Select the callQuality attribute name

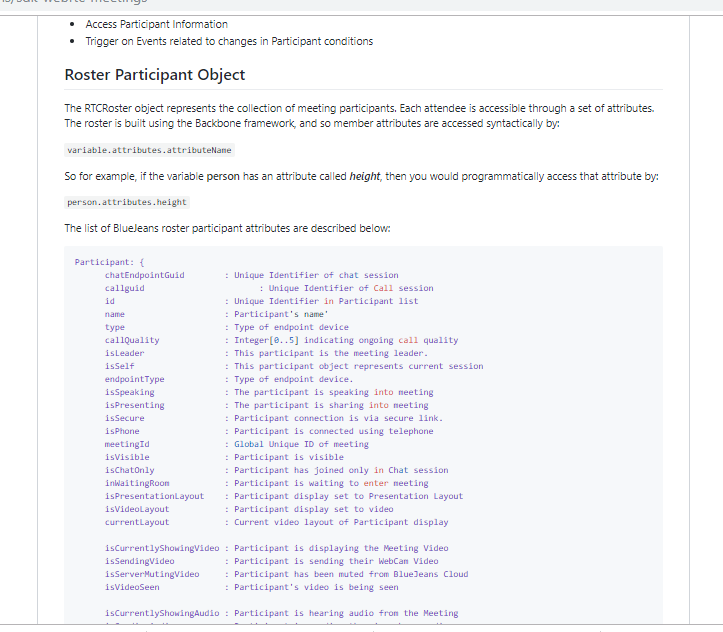(132, 340)
